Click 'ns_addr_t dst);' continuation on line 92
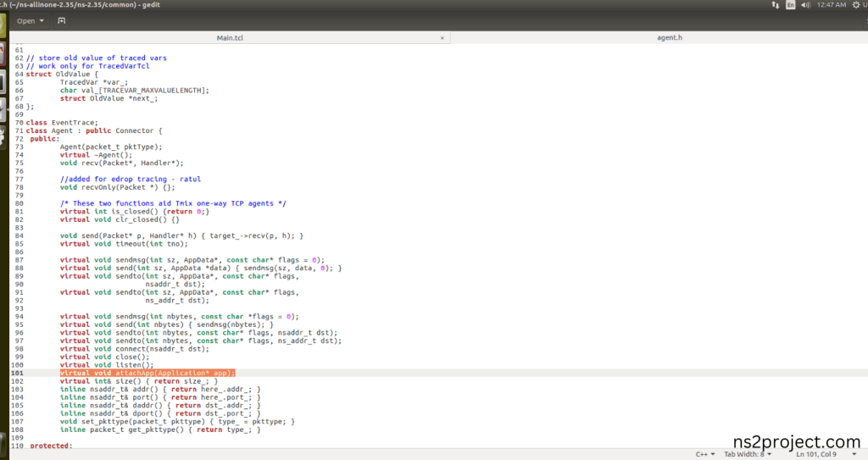The height and width of the screenshot is (460, 868). [x=177, y=301]
